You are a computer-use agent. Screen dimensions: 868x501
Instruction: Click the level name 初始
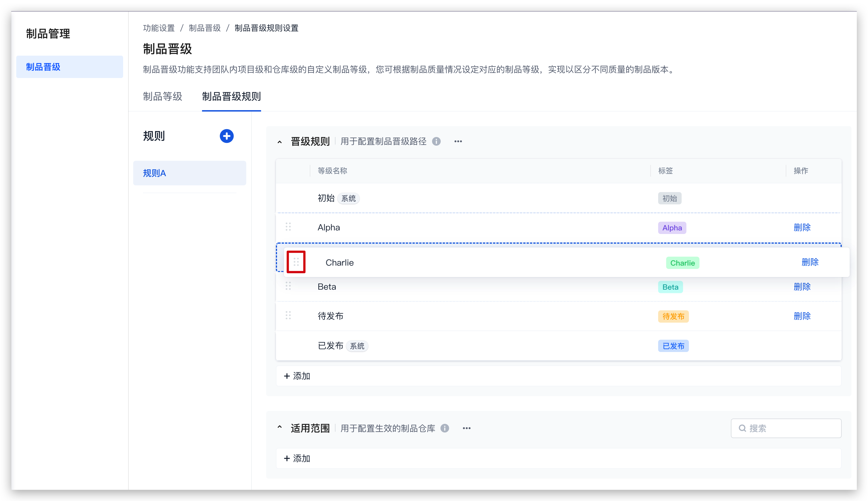326,198
